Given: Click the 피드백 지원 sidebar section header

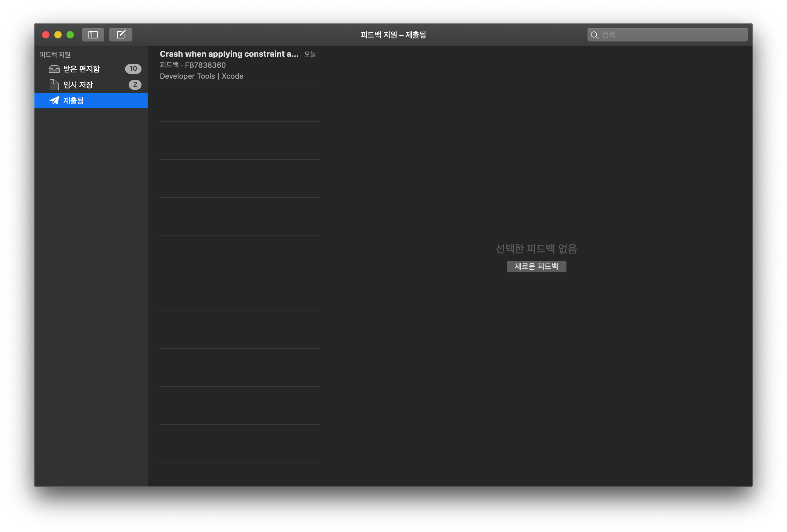Looking at the screenshot, I should [x=55, y=55].
